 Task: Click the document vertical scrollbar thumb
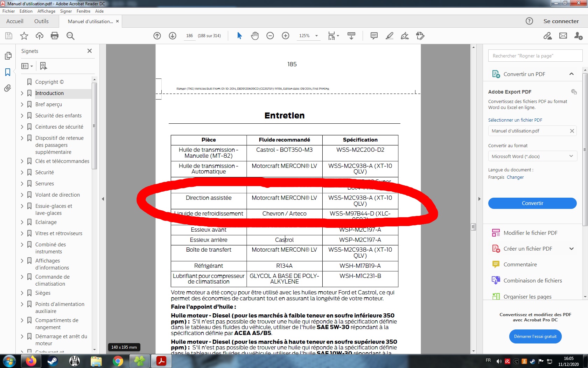(x=473, y=227)
